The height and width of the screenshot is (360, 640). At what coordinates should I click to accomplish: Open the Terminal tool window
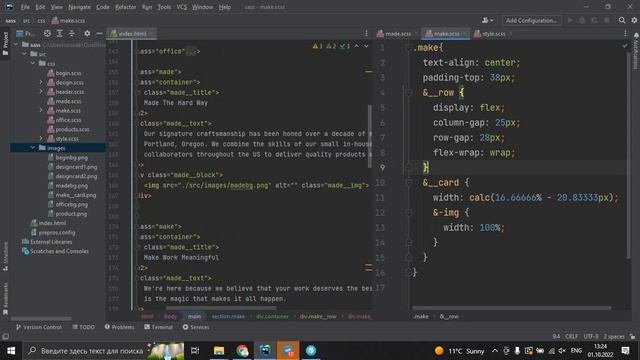[x=158, y=327]
